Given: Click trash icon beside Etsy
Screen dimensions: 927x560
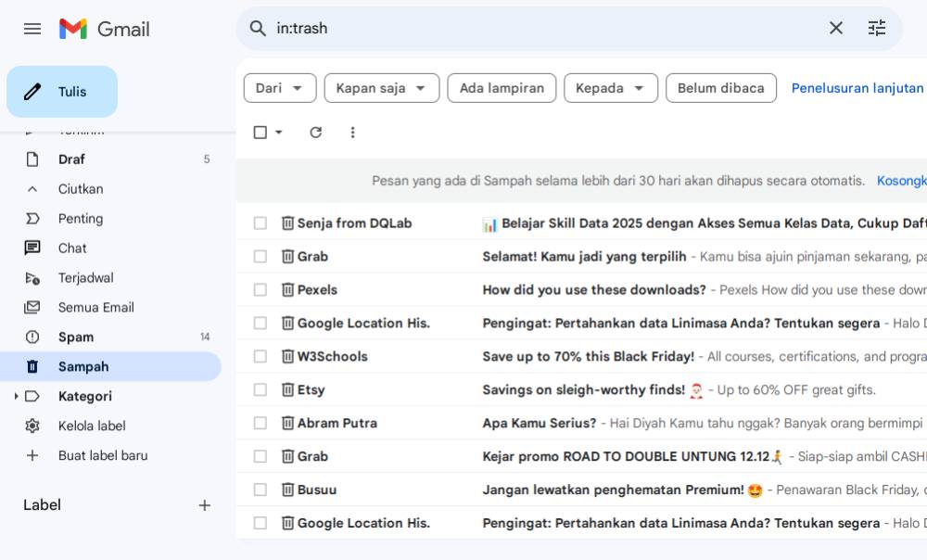Looking at the screenshot, I should pyautogui.click(x=288, y=389).
